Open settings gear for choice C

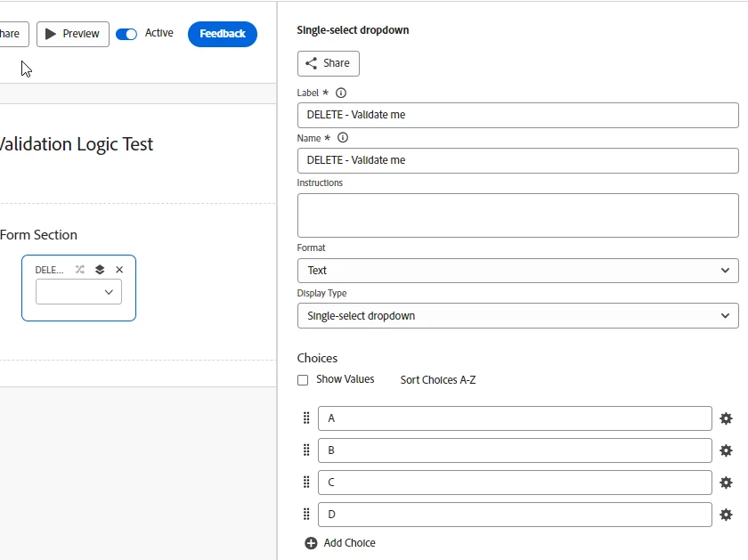pos(726,483)
